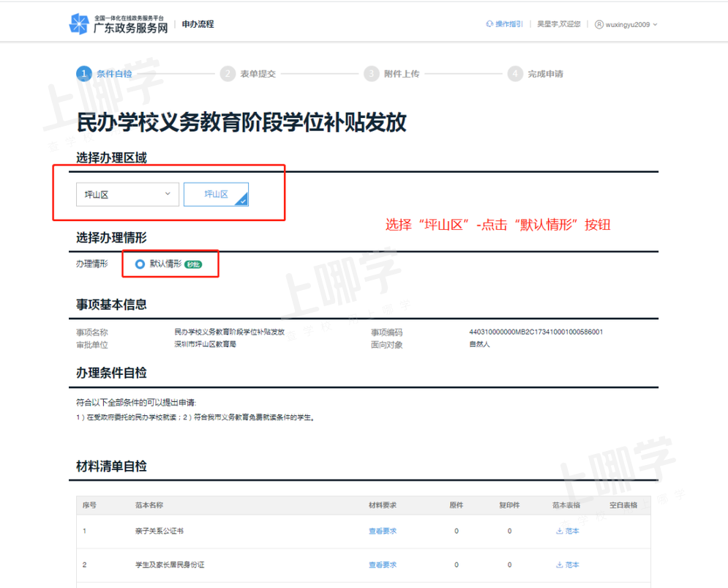Click the 亲子关系公证书 row name
The height and width of the screenshot is (588, 728).
[160, 531]
